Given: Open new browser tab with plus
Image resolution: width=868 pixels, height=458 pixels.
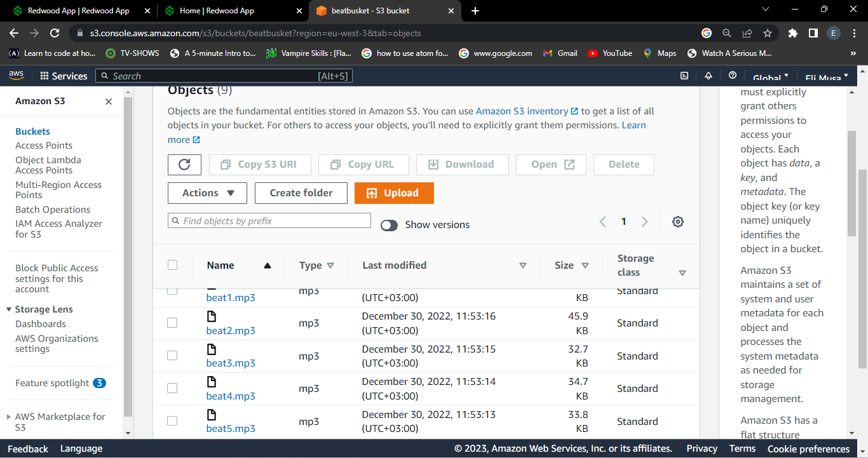Looking at the screenshot, I should click(x=475, y=11).
